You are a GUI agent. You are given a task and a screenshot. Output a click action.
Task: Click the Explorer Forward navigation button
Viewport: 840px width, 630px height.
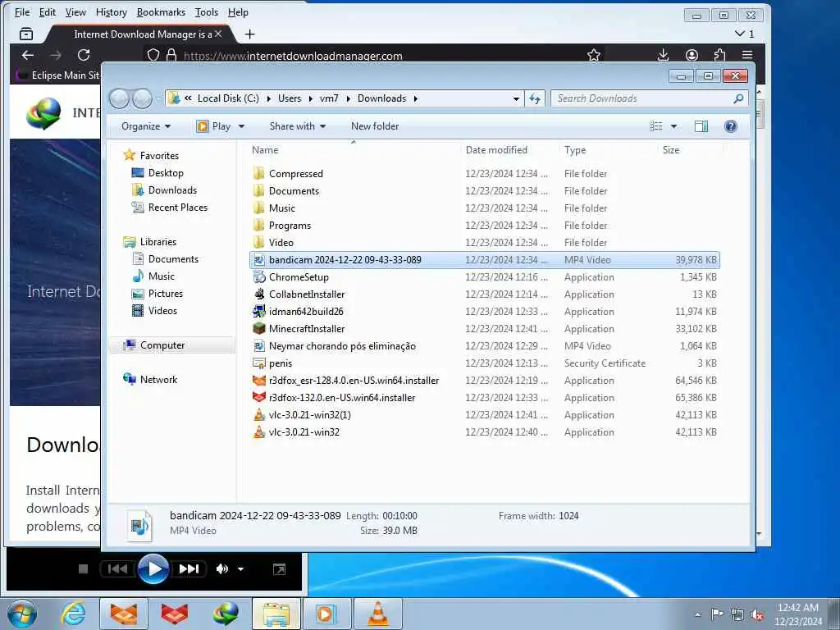tap(142, 98)
